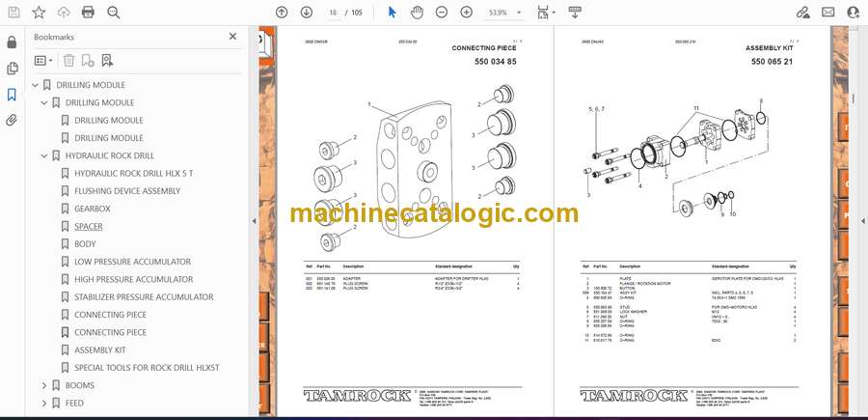Viewport: 868px width, 420px height.
Task: Expand the FEED bookmark
Action: [x=44, y=403]
